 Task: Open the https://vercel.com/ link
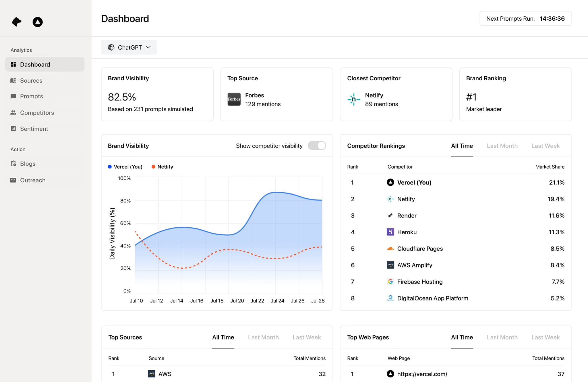[x=422, y=374]
